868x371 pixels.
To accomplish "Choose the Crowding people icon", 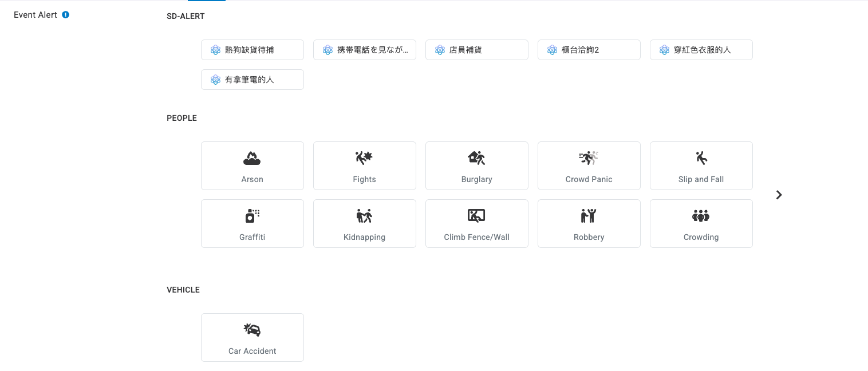I will pyautogui.click(x=701, y=216).
